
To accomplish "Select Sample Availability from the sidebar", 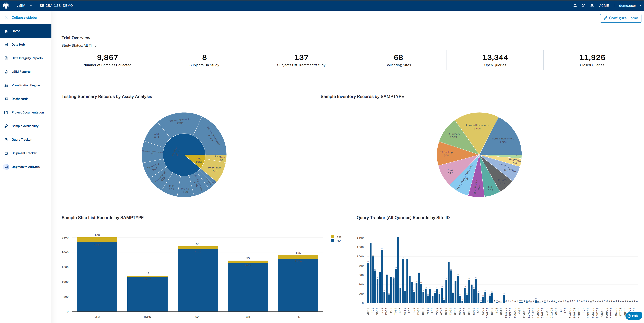I will point(6,126).
